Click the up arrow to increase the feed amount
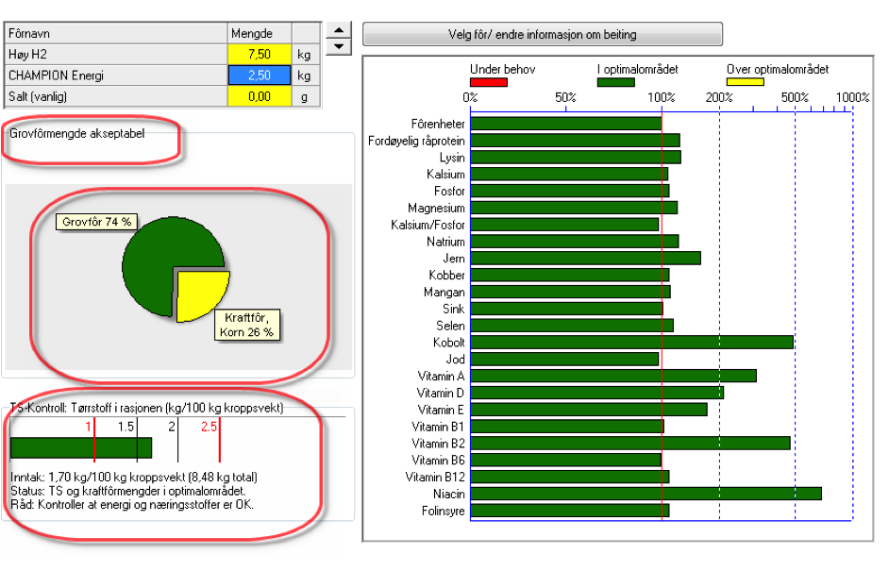The width and height of the screenshot is (889, 588). (339, 30)
